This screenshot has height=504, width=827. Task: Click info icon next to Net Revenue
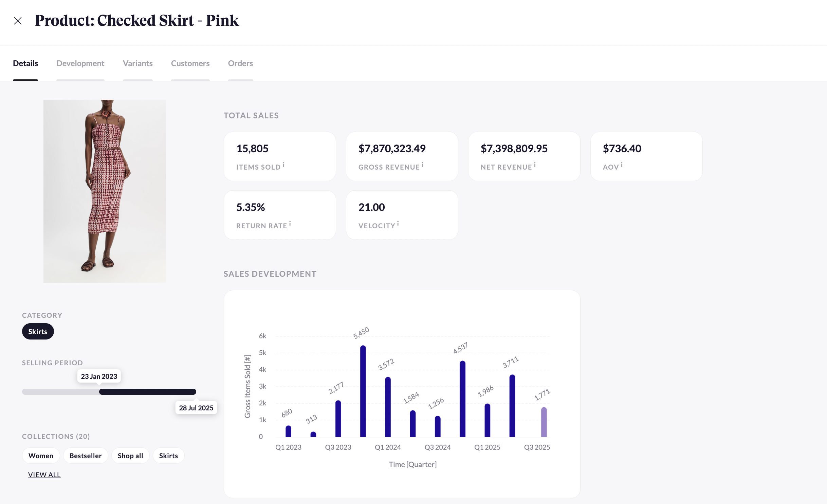535,165
